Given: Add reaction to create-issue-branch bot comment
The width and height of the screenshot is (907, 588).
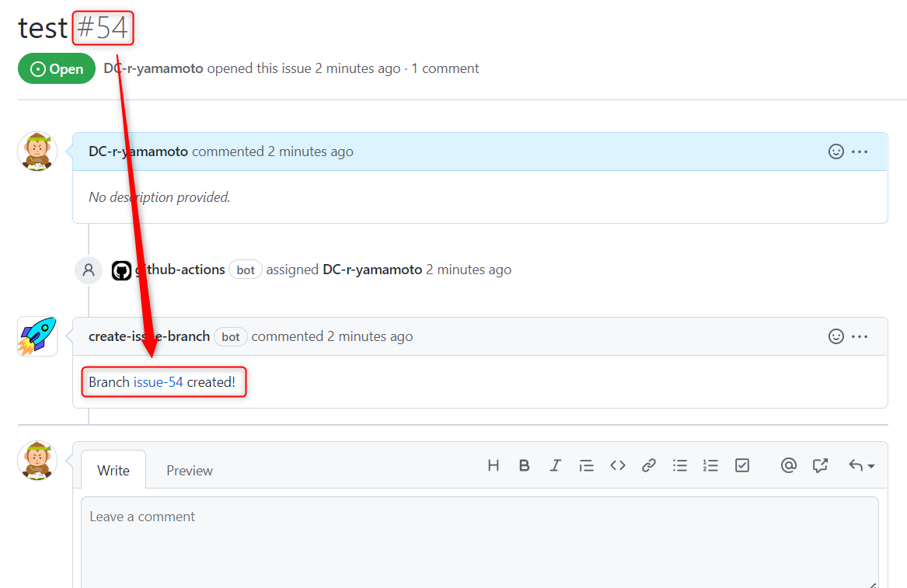Looking at the screenshot, I should pos(835,336).
